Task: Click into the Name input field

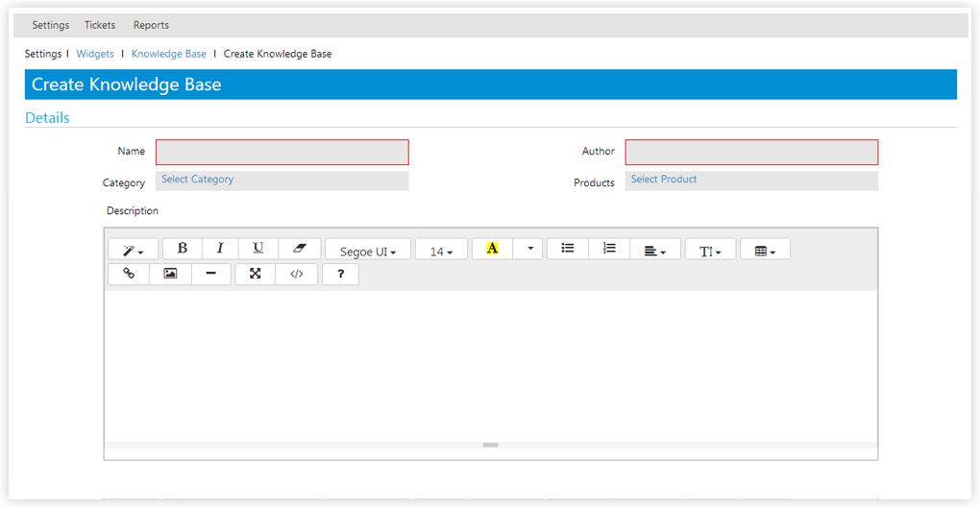Action: pyautogui.click(x=282, y=152)
